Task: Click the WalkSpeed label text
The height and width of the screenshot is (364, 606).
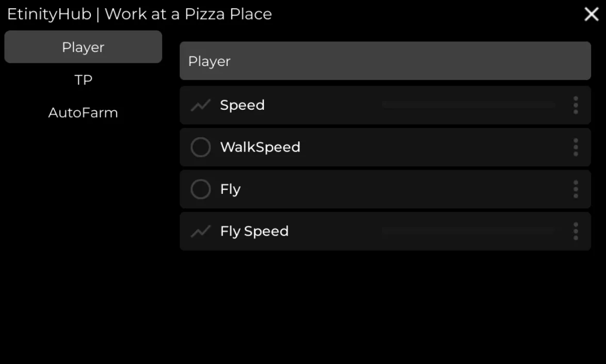Action: pyautogui.click(x=260, y=147)
